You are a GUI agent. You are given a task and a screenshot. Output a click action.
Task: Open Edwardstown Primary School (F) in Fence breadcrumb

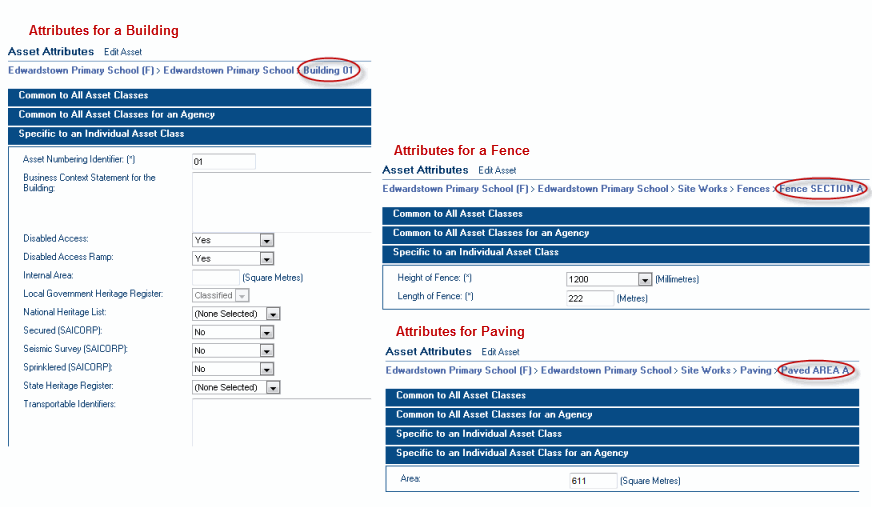(455, 189)
